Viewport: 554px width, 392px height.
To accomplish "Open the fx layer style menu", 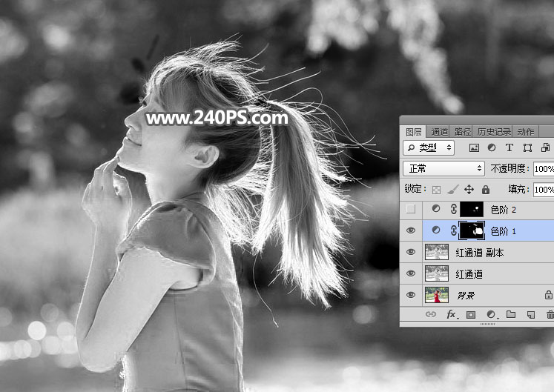I will point(451,315).
